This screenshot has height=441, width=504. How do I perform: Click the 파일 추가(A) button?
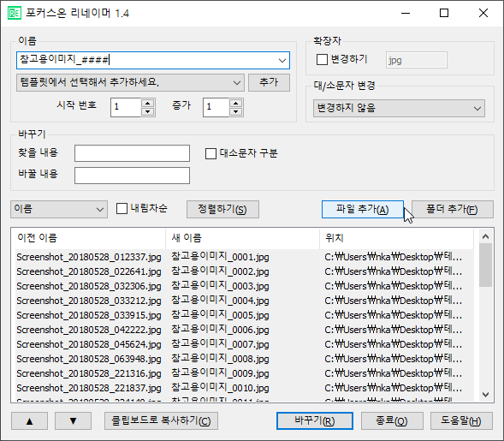pyautogui.click(x=363, y=210)
